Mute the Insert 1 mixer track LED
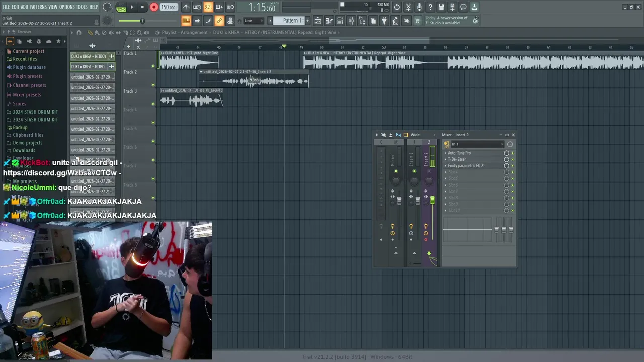644x362 pixels. point(414,172)
